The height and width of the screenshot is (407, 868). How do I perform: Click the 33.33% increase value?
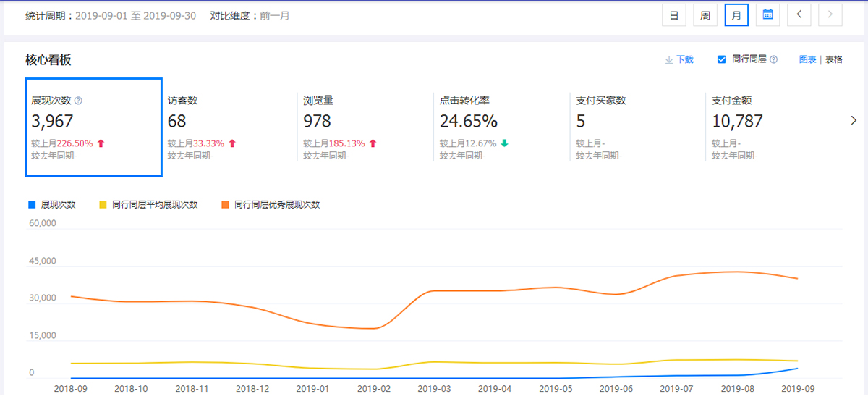pyautogui.click(x=208, y=143)
